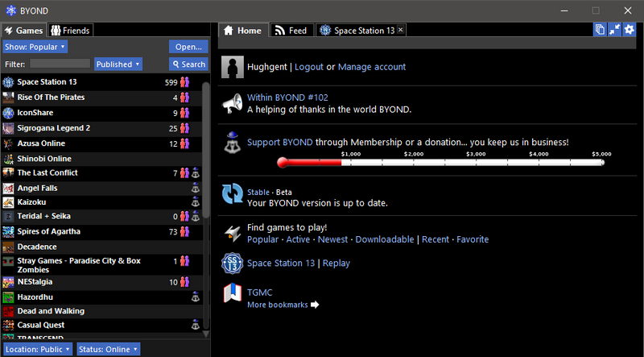Close the Space Station 13 tab

coord(401,30)
